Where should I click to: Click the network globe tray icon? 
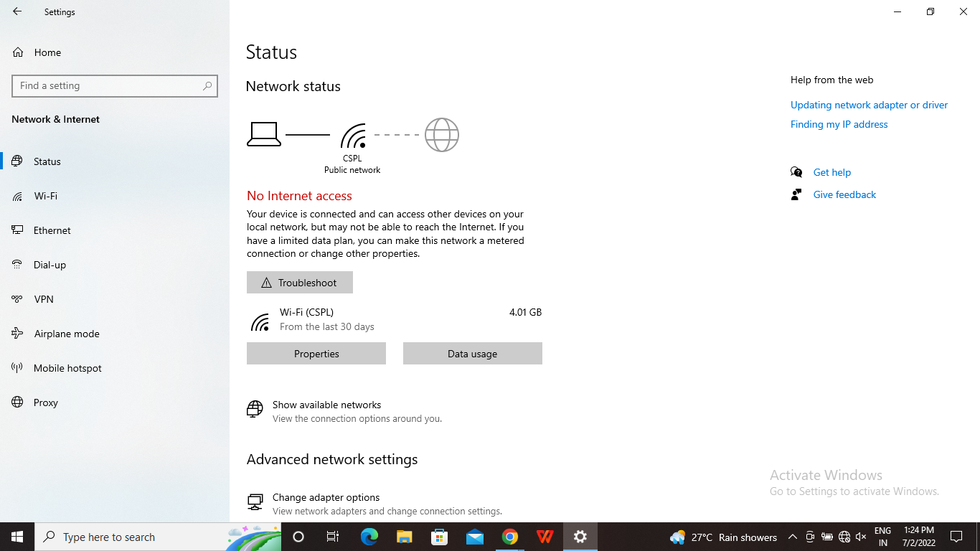click(844, 537)
